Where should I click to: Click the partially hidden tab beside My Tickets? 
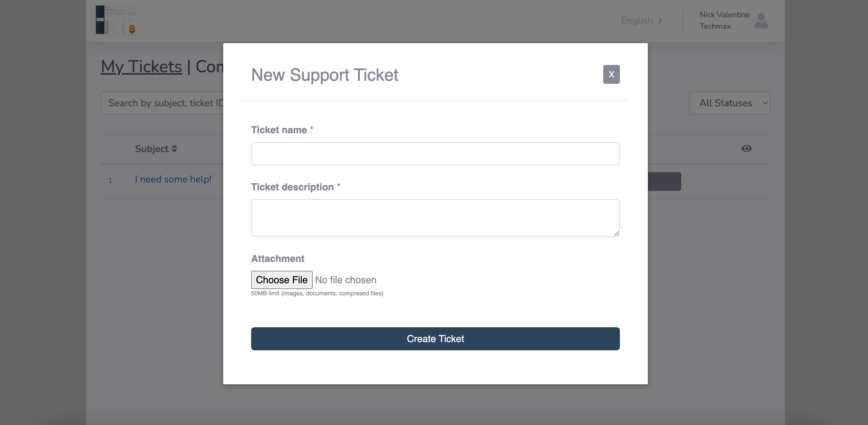[209, 66]
